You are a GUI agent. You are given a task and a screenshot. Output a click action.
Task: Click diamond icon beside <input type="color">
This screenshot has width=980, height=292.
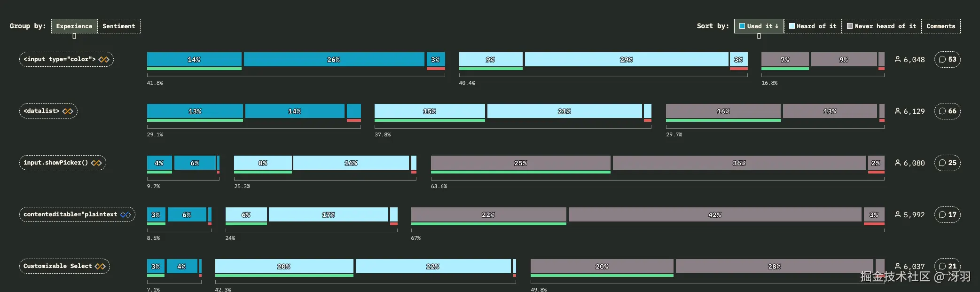click(104, 59)
